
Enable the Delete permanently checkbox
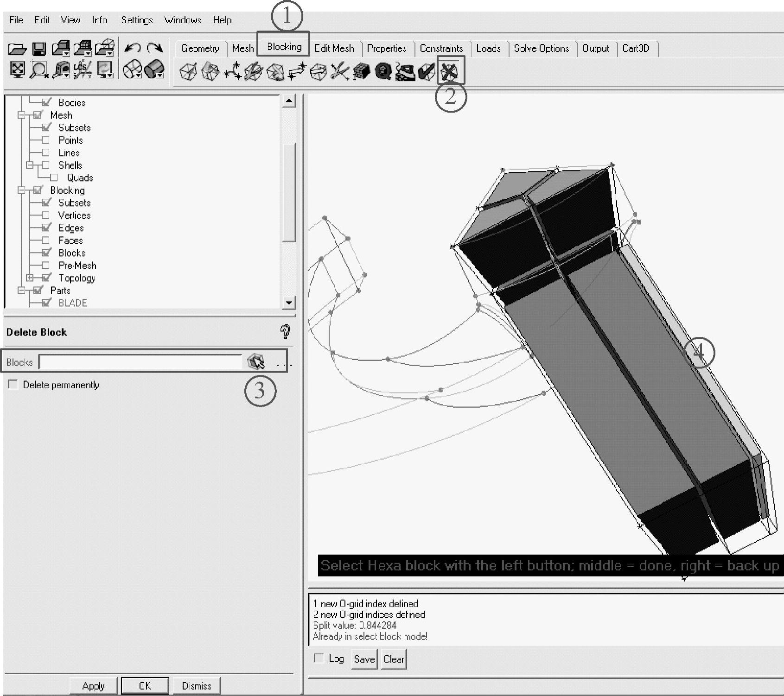click(x=13, y=385)
